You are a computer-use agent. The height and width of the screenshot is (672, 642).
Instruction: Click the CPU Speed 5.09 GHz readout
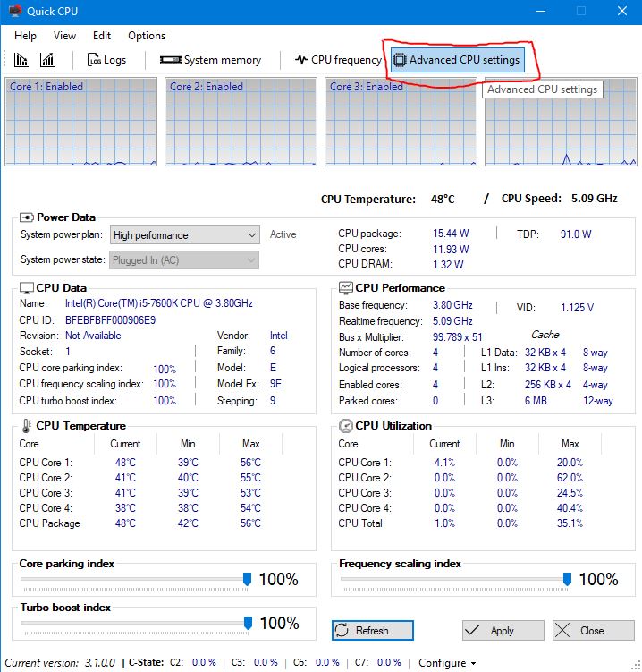tap(560, 199)
